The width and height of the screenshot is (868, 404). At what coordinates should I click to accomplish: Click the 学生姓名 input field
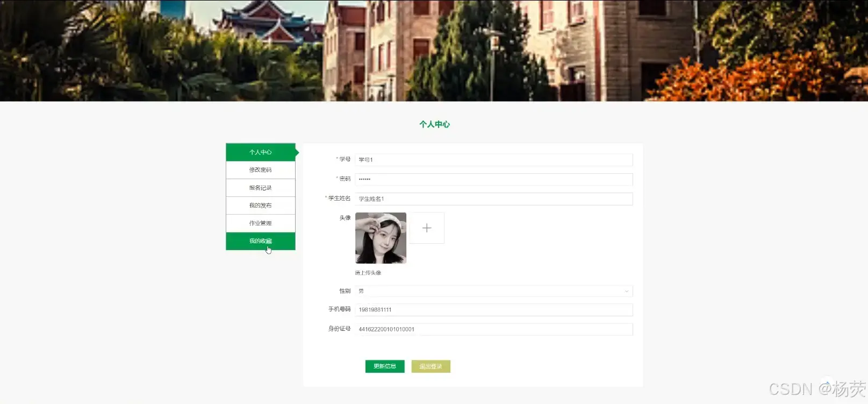(x=493, y=199)
